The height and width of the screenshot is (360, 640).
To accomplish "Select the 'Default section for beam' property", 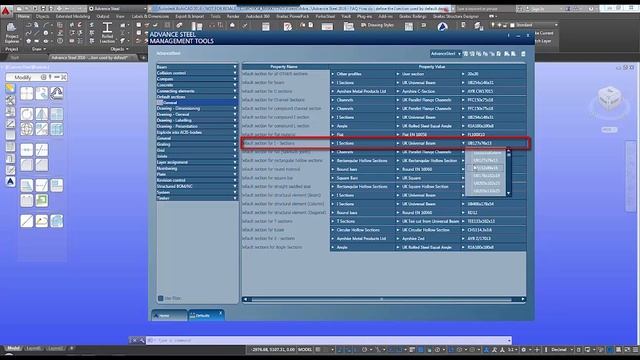I will [x=286, y=82].
